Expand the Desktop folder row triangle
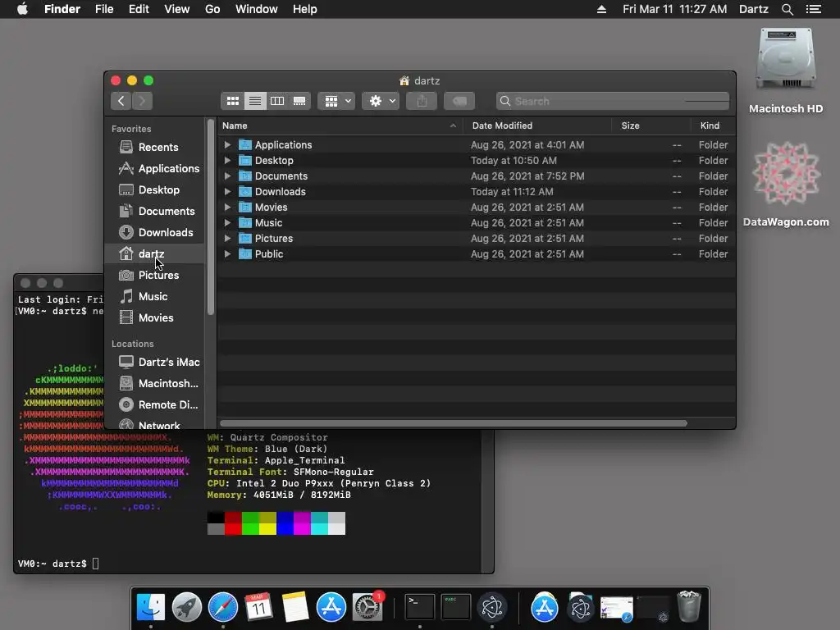 [x=227, y=160]
